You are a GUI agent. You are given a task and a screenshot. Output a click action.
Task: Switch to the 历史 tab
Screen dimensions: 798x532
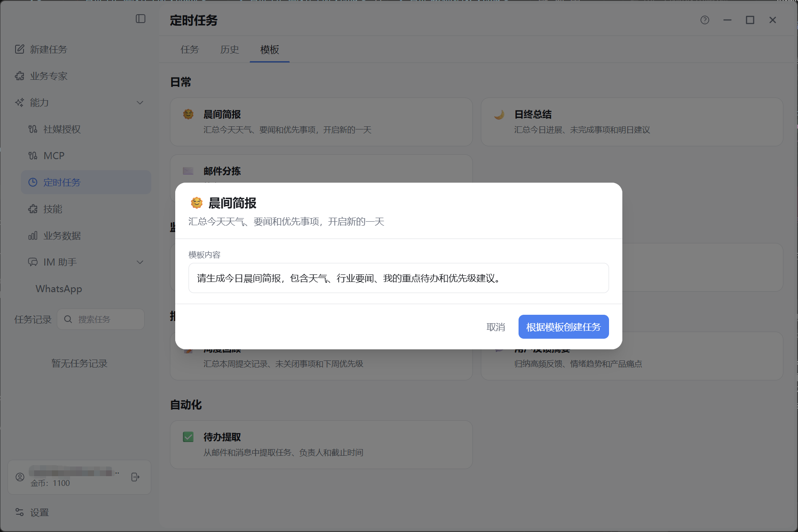click(x=230, y=50)
